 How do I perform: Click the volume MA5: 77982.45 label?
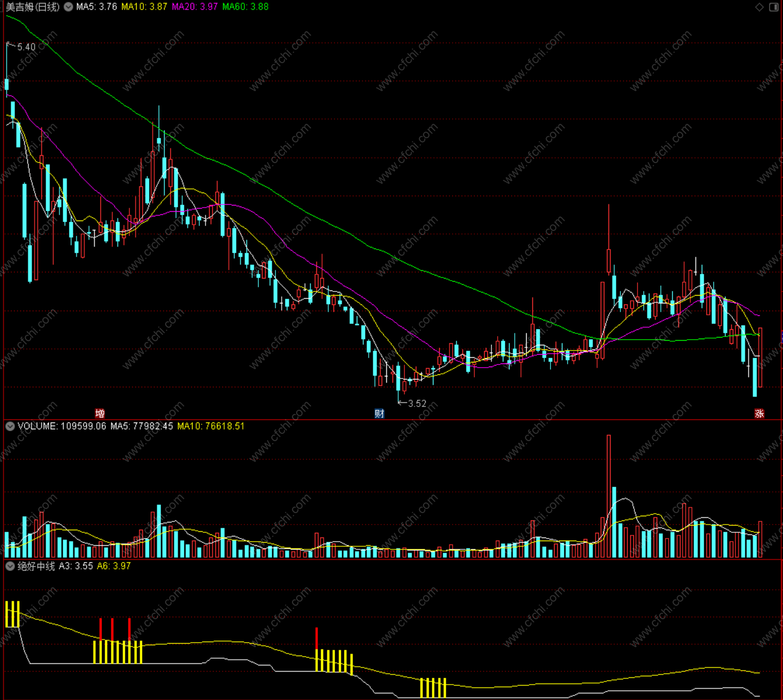click(x=141, y=426)
